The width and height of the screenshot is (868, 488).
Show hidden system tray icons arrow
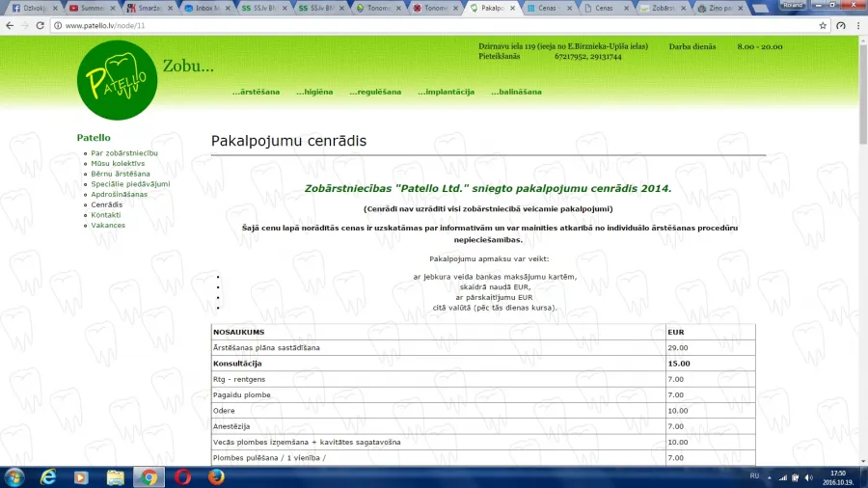(x=769, y=477)
